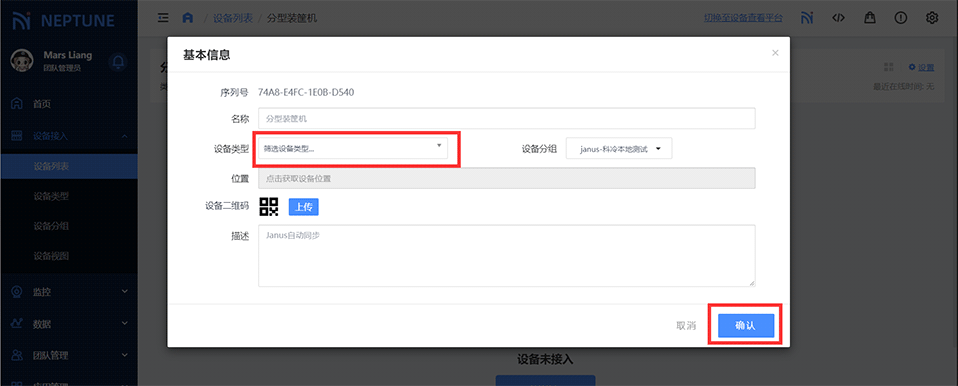958x386 pixels.
Task: Click the Mars Liang avatar
Action: [22, 60]
